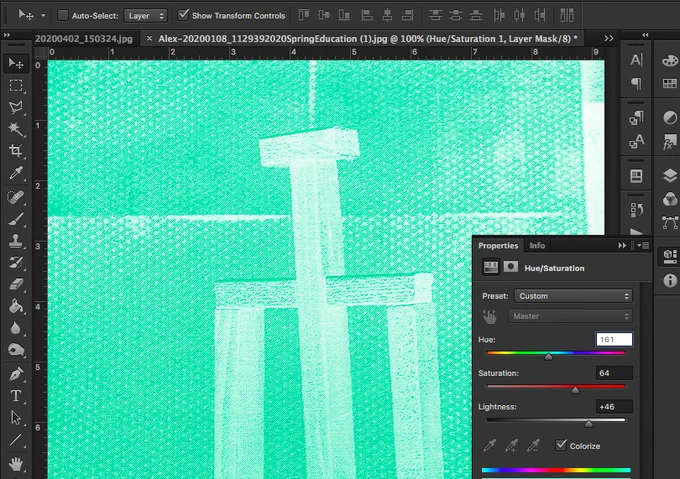Click the on-image adjustment hand icon

coord(490,316)
